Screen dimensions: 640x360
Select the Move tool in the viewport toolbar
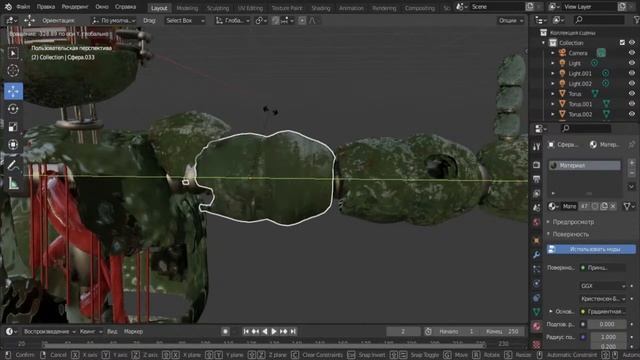13,91
